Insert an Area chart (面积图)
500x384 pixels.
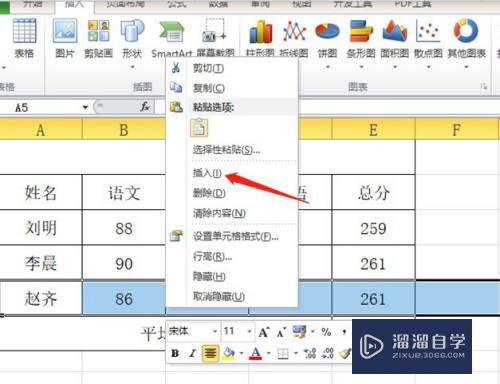click(395, 31)
